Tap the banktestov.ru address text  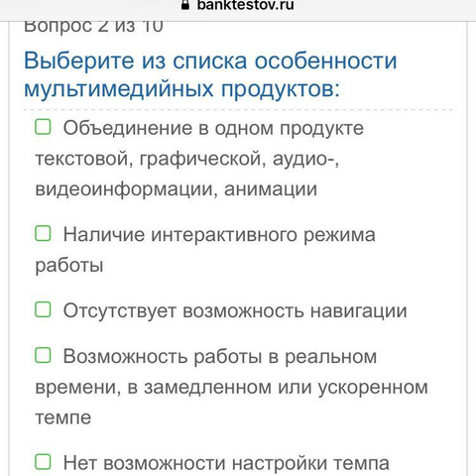(x=245, y=5)
